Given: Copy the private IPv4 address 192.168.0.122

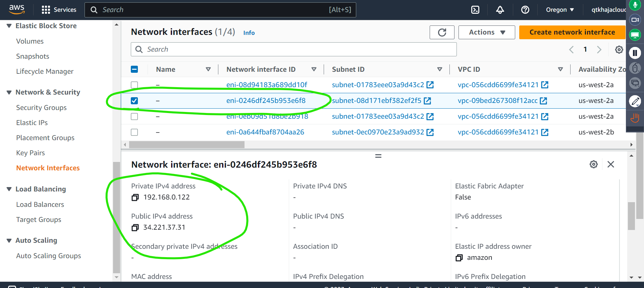Looking at the screenshot, I should [x=135, y=197].
